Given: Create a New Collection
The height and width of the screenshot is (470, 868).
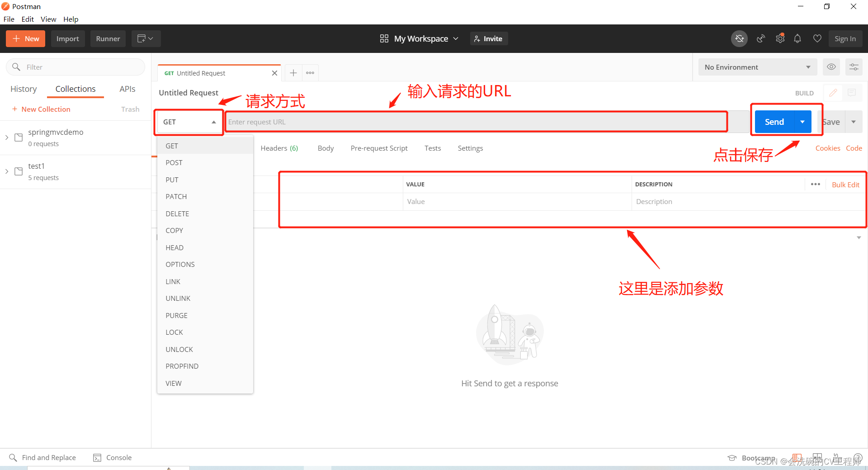Looking at the screenshot, I should click(41, 109).
